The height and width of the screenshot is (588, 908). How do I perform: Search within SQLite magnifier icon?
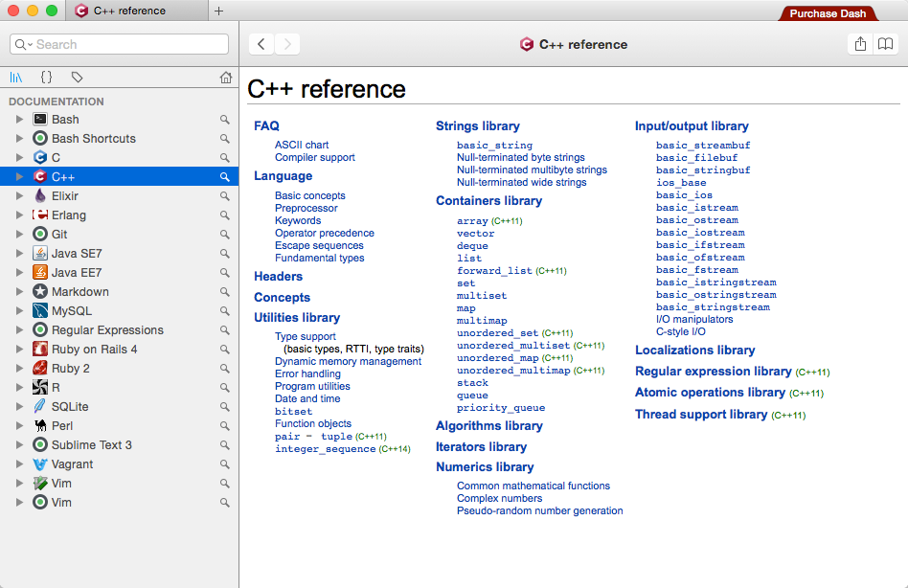point(225,406)
